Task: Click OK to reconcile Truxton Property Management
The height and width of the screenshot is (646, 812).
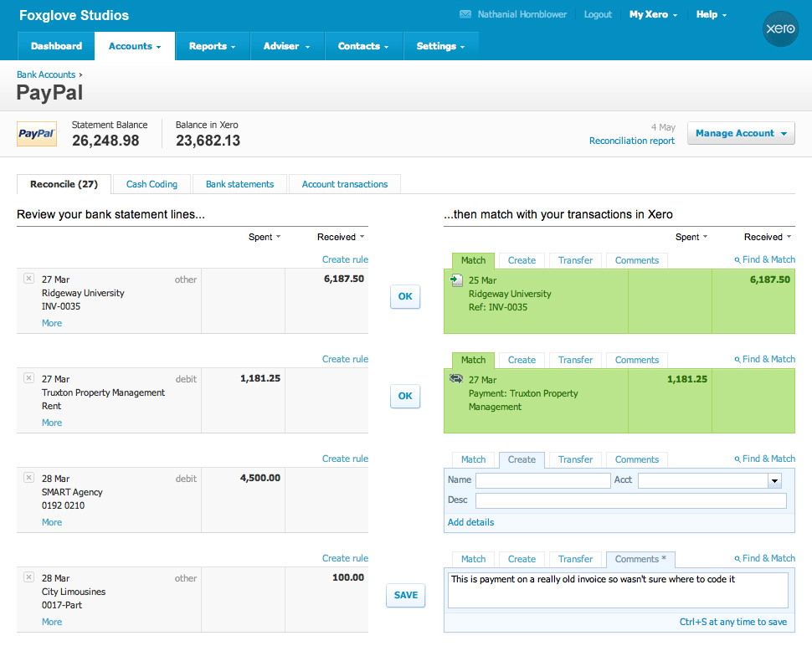Action: coord(405,396)
